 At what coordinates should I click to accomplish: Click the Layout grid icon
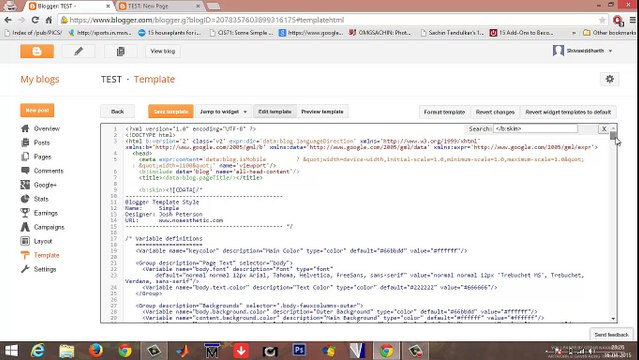click(25, 241)
